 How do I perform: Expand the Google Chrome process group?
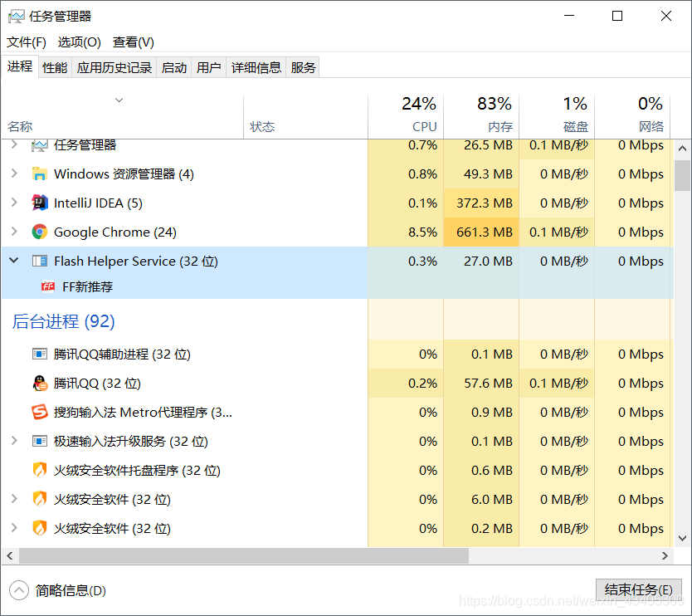click(x=13, y=232)
